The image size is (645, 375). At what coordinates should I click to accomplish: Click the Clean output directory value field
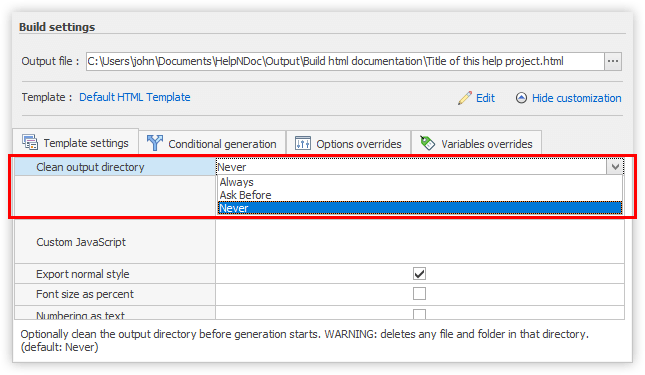pyautogui.click(x=411, y=167)
